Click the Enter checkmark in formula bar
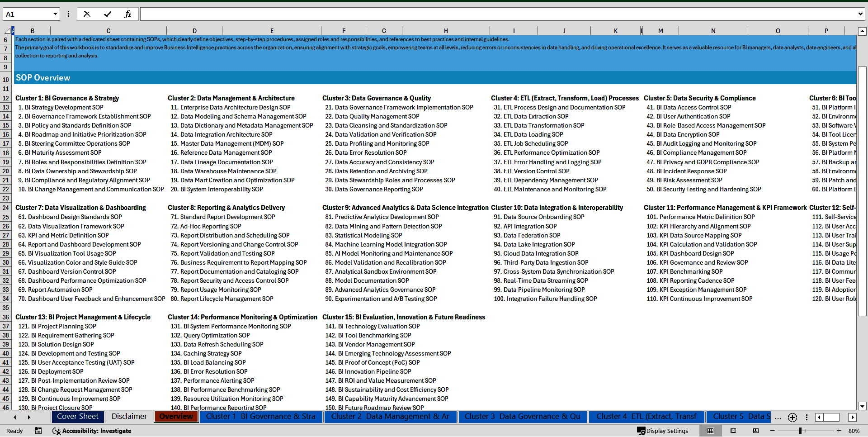868x437 pixels. pos(107,14)
